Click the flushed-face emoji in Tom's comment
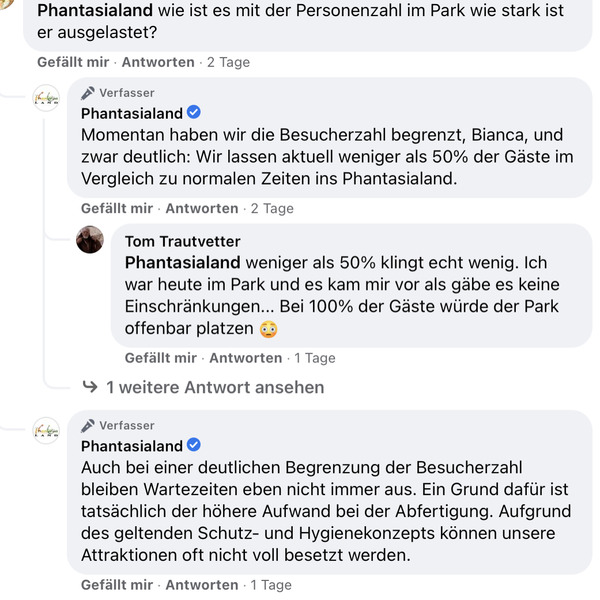The image size is (600, 600). tap(268, 329)
